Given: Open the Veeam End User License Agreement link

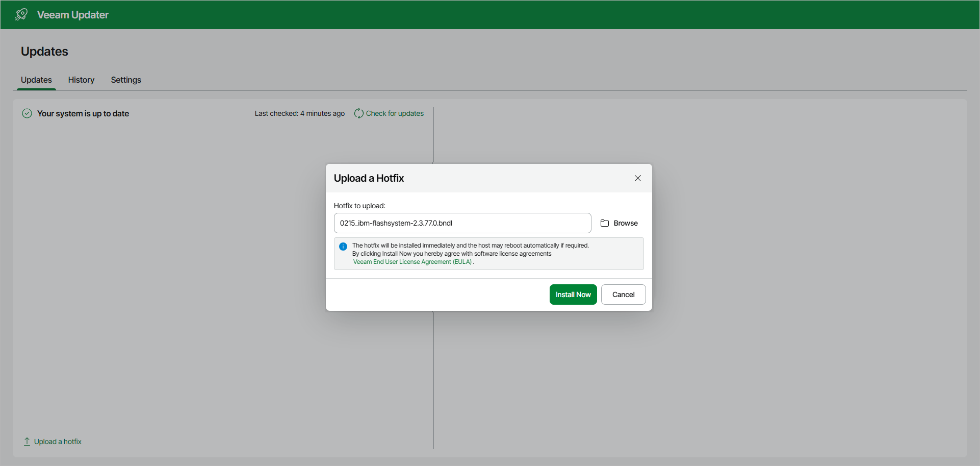Looking at the screenshot, I should coord(412,262).
